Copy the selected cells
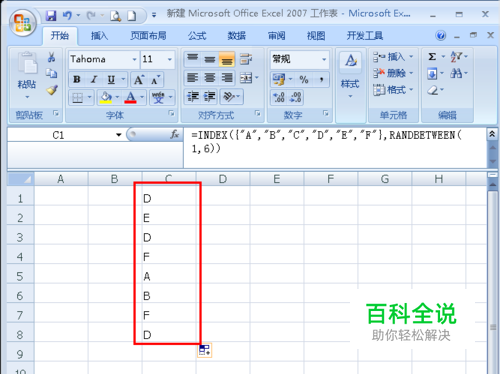 [51, 73]
